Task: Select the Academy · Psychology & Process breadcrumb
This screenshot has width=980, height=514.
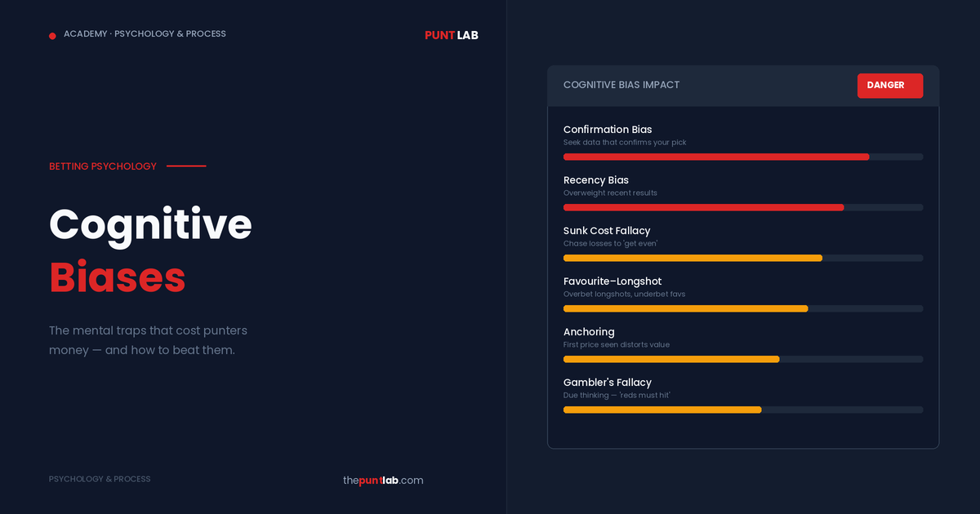Action: 145,34
